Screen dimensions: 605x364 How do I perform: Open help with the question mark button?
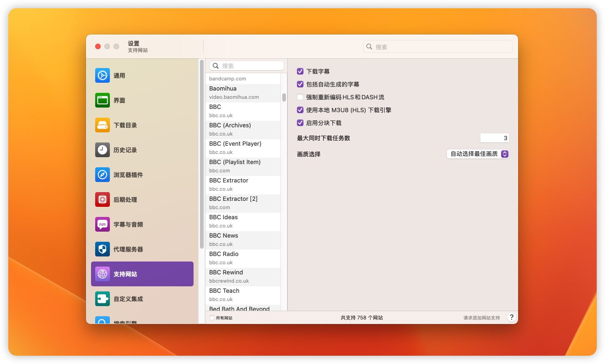pyautogui.click(x=511, y=317)
